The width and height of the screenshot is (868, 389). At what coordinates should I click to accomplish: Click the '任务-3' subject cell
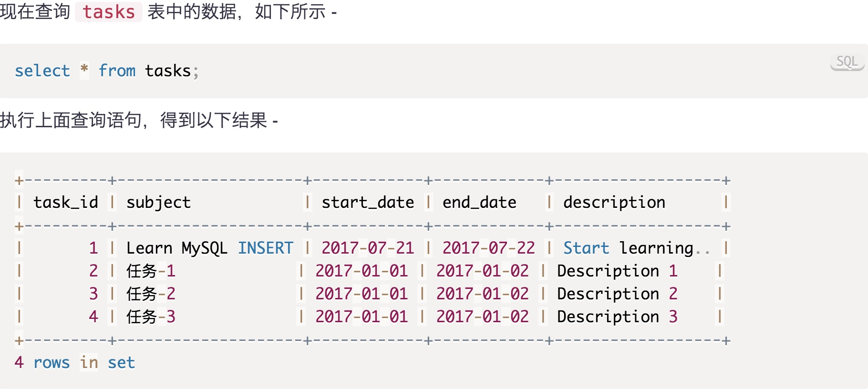[x=151, y=317]
